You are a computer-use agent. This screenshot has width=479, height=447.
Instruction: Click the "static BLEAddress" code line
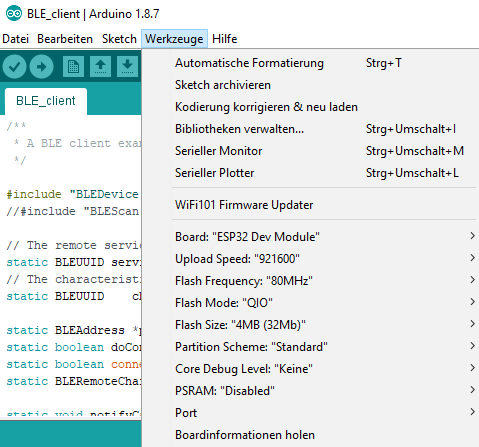point(74,330)
